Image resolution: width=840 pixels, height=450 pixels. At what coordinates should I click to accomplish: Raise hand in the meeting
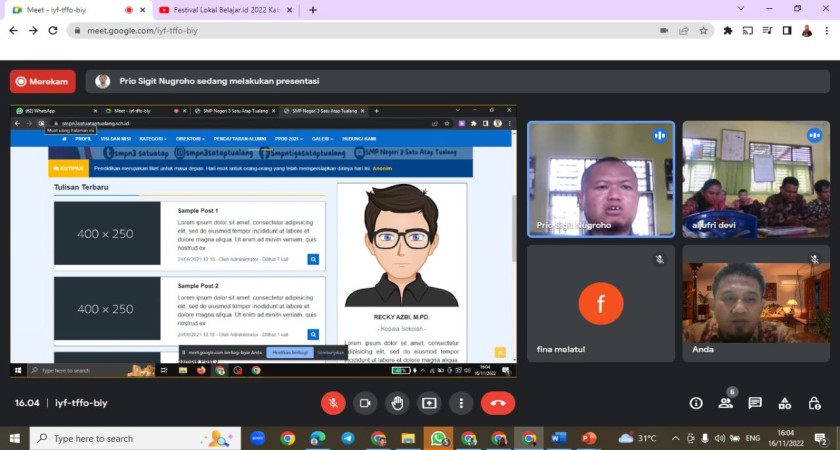tap(397, 403)
